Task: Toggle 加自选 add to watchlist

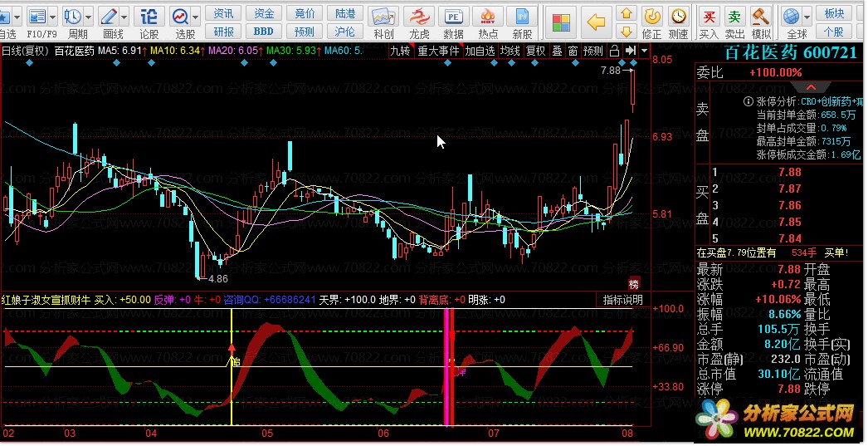Action: [480, 51]
